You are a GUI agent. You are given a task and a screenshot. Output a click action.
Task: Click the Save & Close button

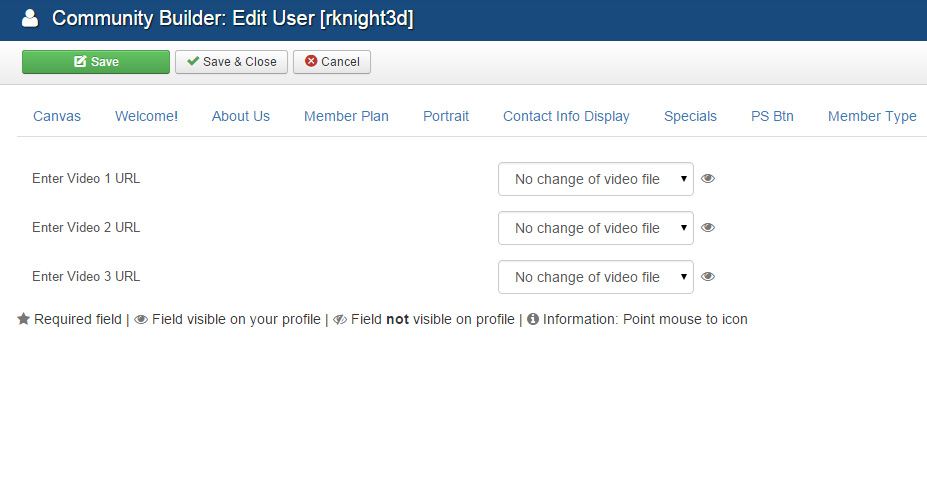pyautogui.click(x=231, y=62)
